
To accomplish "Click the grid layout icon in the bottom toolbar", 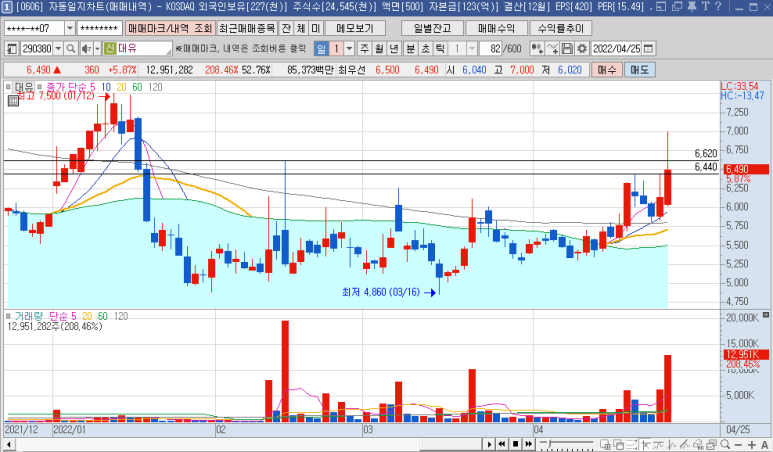I will [x=605, y=444].
